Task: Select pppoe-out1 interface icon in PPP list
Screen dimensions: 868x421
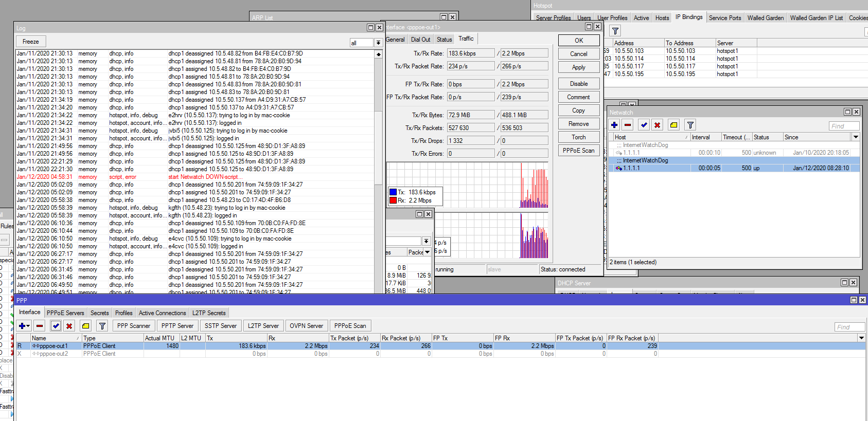Action: click(x=36, y=346)
